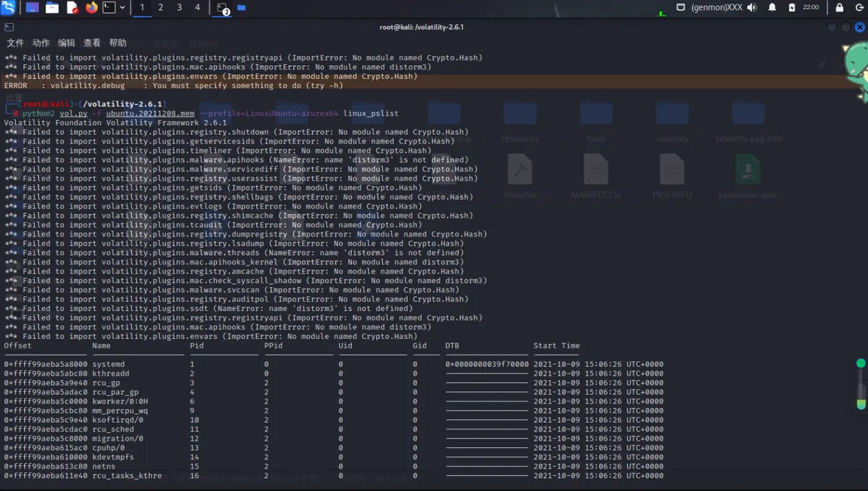Click the kthreadd process name

(x=111, y=374)
